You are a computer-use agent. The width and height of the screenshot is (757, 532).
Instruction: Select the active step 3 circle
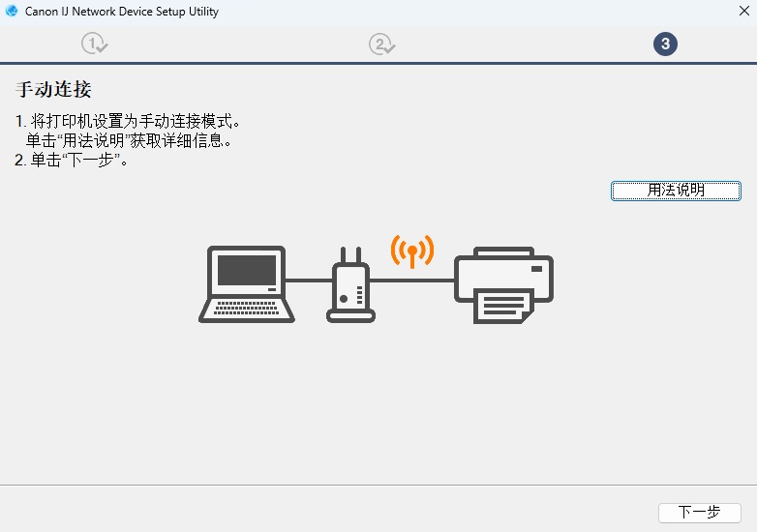(665, 44)
